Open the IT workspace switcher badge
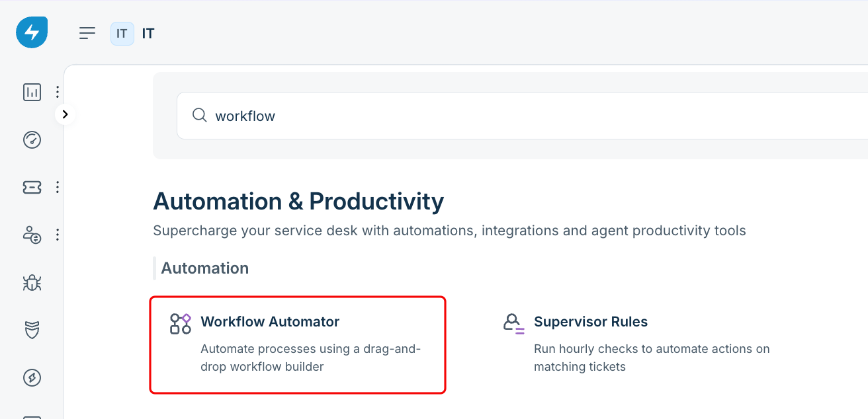This screenshot has width=868, height=419. pyautogui.click(x=122, y=34)
